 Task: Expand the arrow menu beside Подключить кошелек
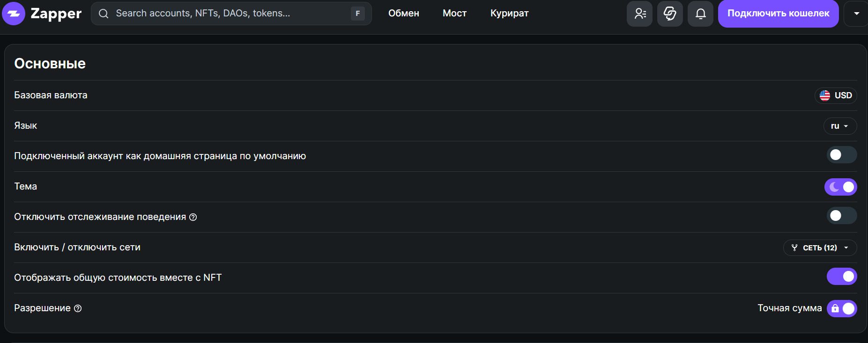(856, 14)
